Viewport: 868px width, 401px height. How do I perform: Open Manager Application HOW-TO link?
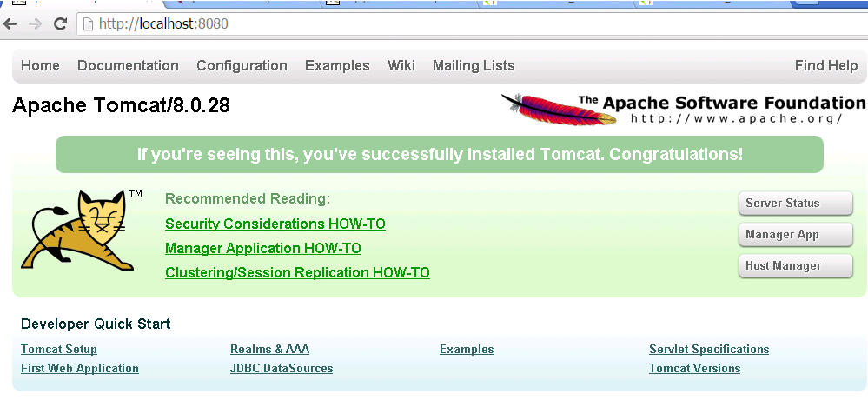coord(263,248)
